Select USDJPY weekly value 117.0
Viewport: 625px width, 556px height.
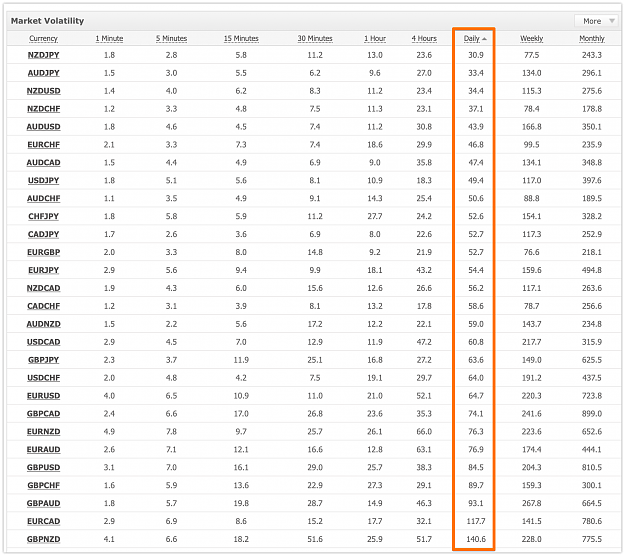point(532,181)
